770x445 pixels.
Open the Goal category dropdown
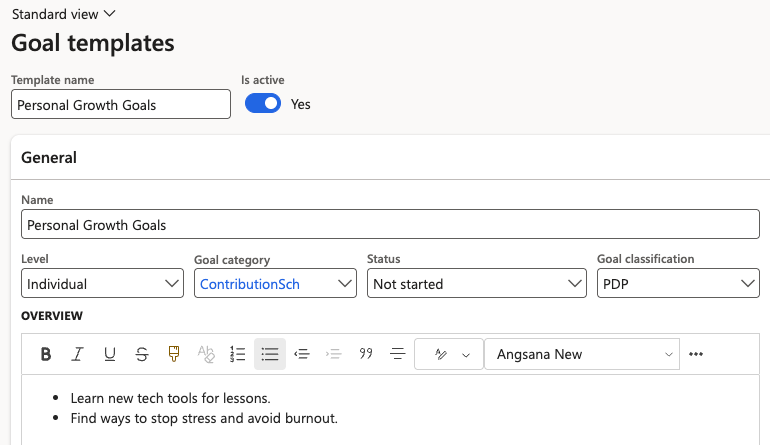(x=344, y=283)
